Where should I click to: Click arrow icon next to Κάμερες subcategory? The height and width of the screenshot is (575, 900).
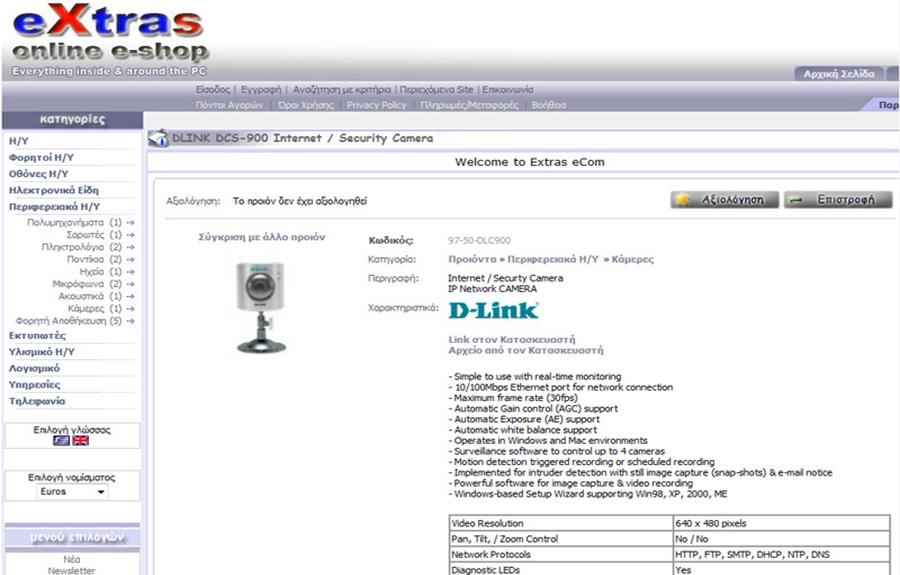131,309
